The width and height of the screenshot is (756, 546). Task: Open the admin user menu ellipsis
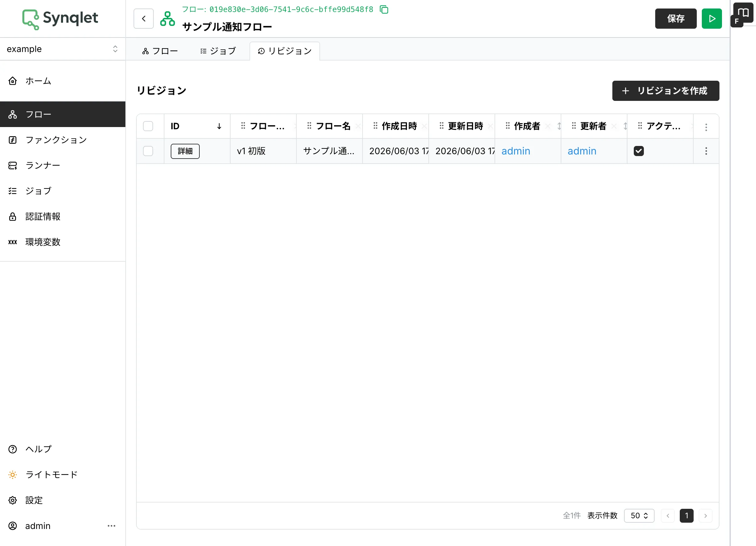click(111, 526)
